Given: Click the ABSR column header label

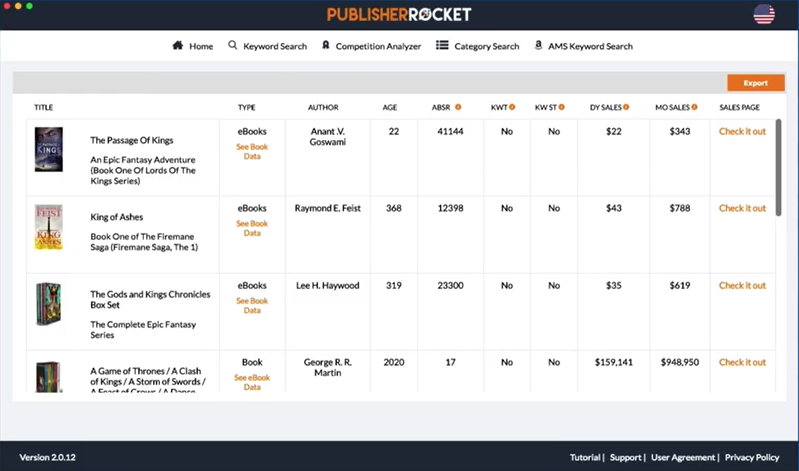Looking at the screenshot, I should pyautogui.click(x=441, y=107).
